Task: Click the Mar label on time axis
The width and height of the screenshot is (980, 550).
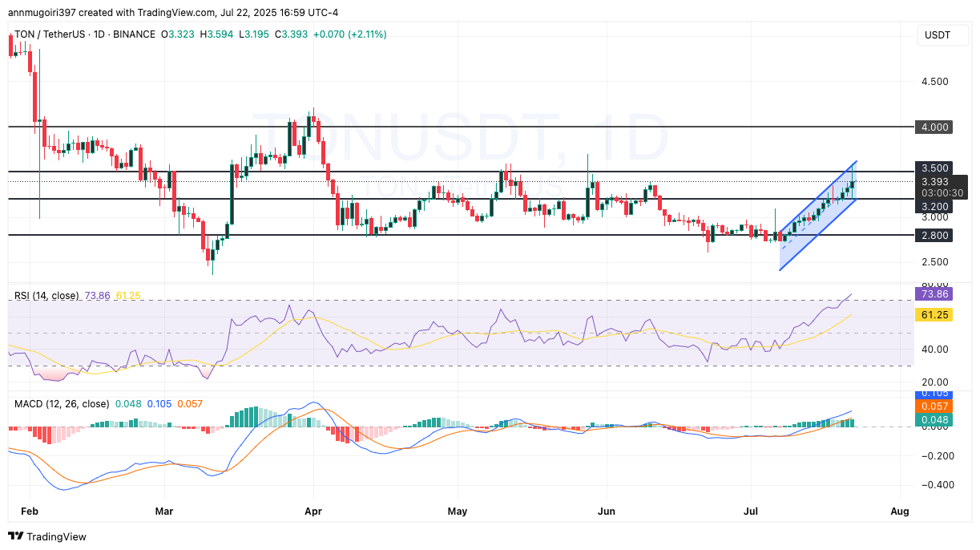Action: (x=164, y=510)
